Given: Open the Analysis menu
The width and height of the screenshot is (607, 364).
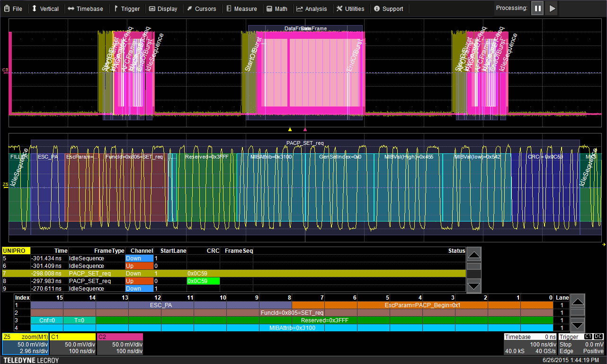Looking at the screenshot, I should pos(312,9).
